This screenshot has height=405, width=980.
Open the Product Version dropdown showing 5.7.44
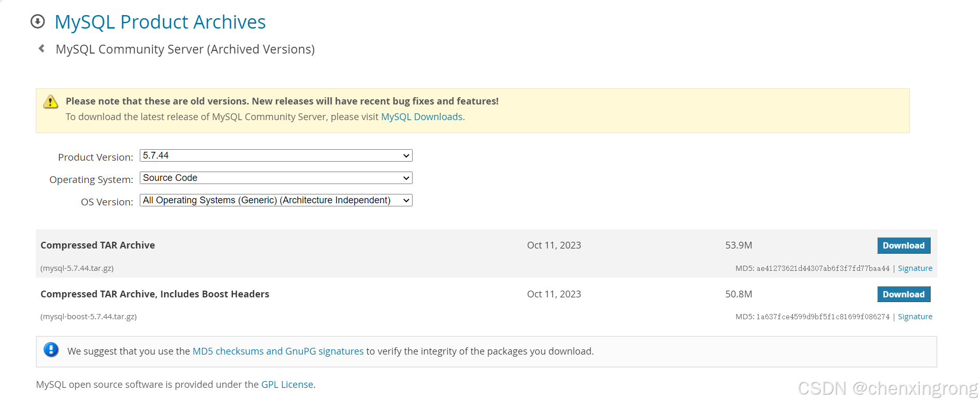click(x=276, y=155)
